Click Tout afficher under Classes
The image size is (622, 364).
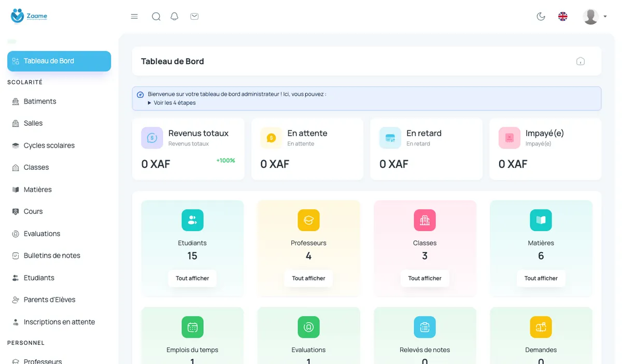point(425,279)
